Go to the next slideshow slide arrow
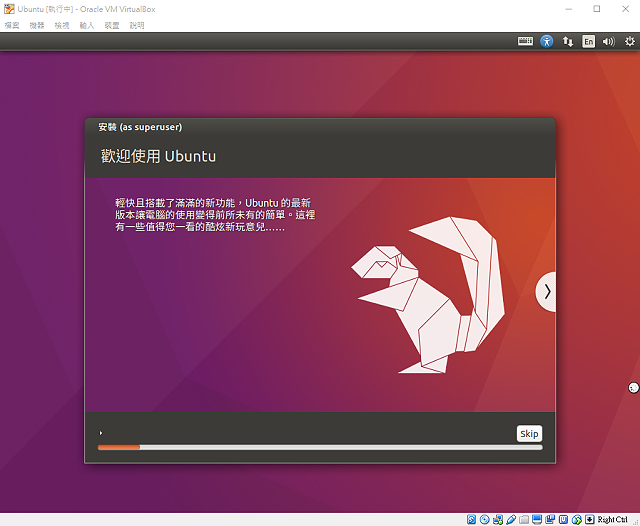 click(547, 291)
